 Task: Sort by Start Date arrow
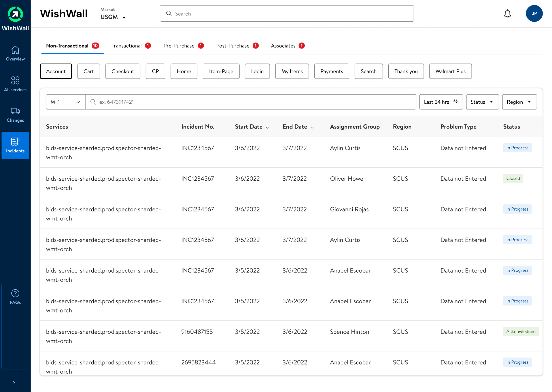point(267,127)
